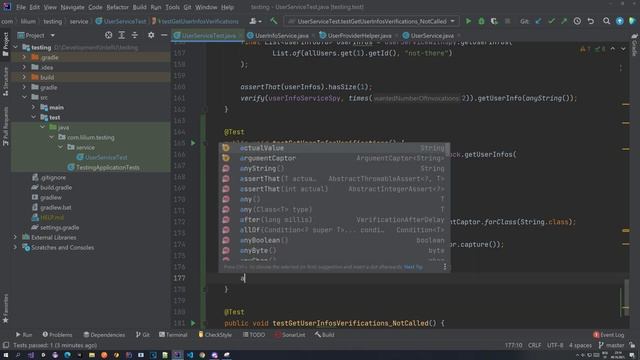Click the CRLF line separator indicator
The image size is (640, 360).
pos(534,345)
